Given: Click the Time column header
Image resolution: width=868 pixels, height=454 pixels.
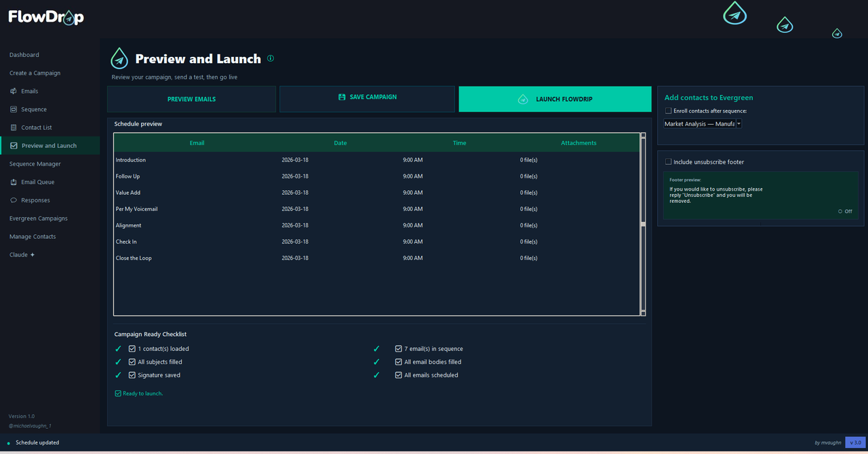Looking at the screenshot, I should tap(460, 143).
